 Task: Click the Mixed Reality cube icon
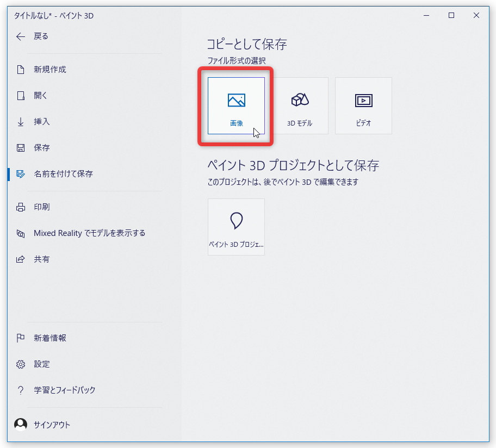[21, 234]
